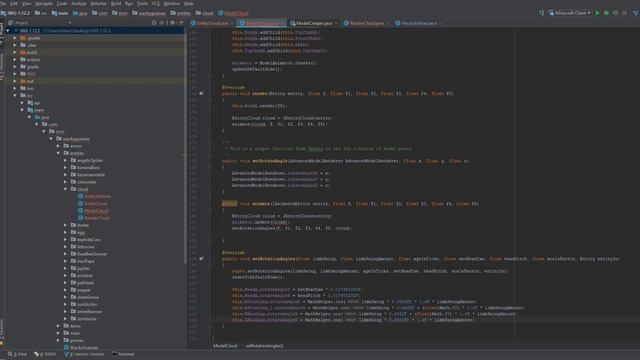This screenshot has width=640, height=360.
Task: Expand the chocolate package arrow
Action: [x=65, y=182]
